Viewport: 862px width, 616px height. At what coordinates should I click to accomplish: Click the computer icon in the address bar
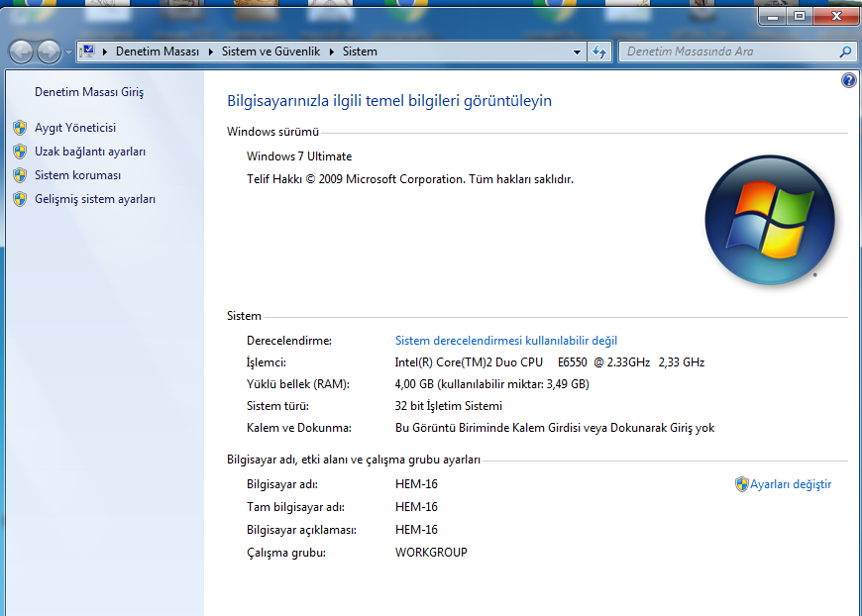tap(87, 51)
